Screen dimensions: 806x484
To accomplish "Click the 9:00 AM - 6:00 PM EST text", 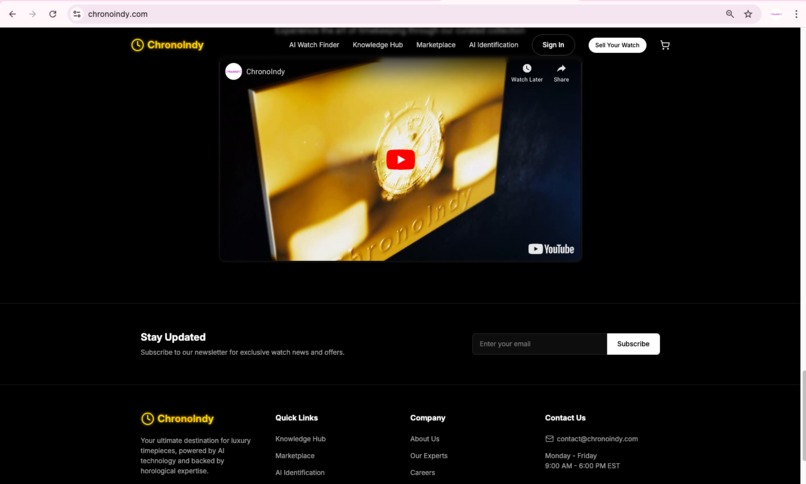I will 582,466.
